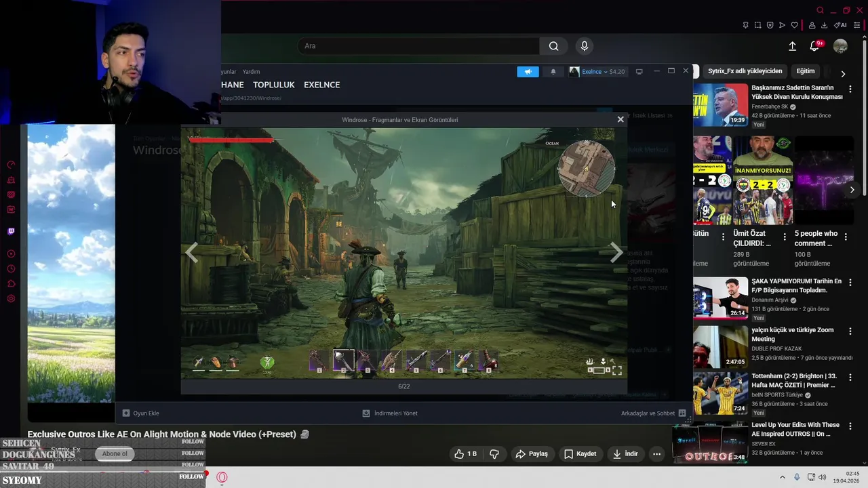
Task: Click browser search tabs magnifier icon
Action: coord(820,10)
